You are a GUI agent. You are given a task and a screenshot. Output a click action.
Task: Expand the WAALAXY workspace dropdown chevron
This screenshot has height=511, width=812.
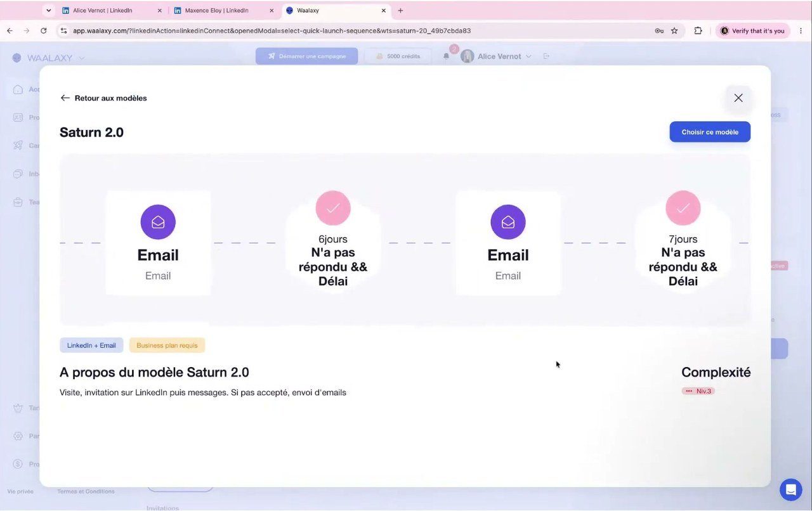coord(82,58)
